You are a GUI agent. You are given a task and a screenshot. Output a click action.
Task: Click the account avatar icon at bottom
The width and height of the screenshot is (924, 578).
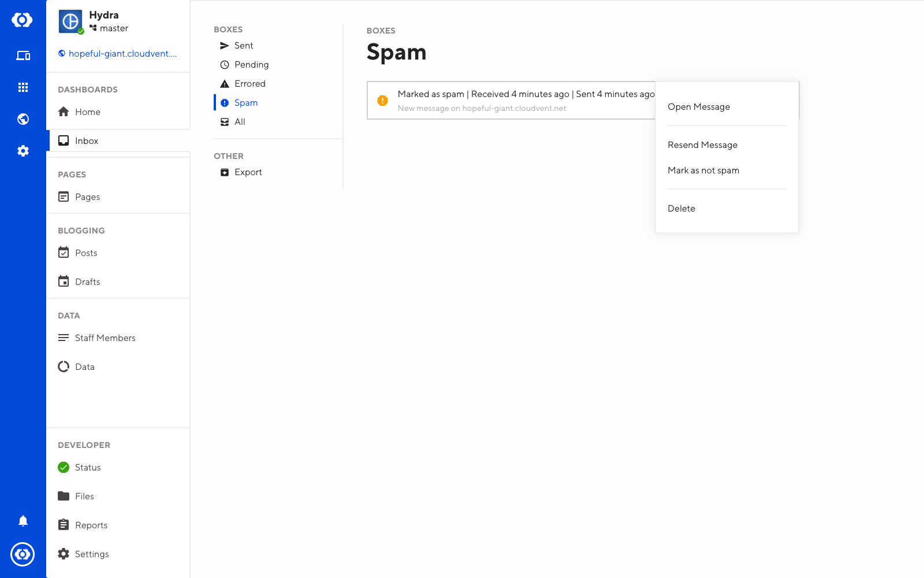pos(23,554)
